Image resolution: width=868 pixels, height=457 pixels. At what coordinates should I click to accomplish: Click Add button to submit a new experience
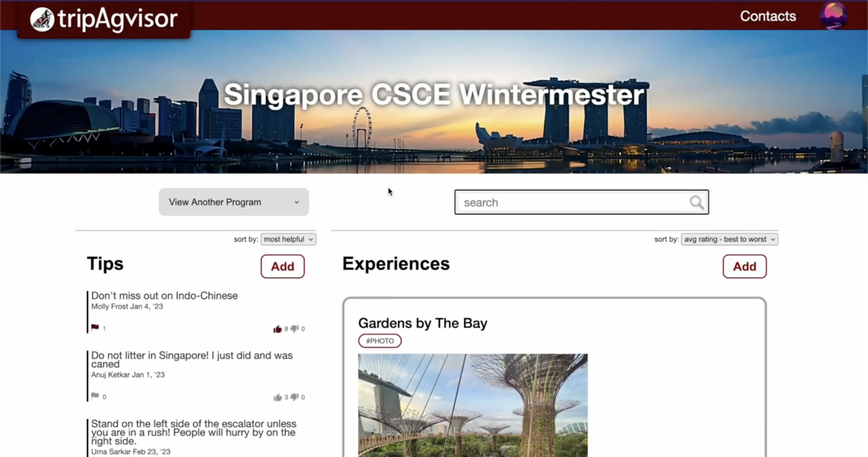coord(745,266)
